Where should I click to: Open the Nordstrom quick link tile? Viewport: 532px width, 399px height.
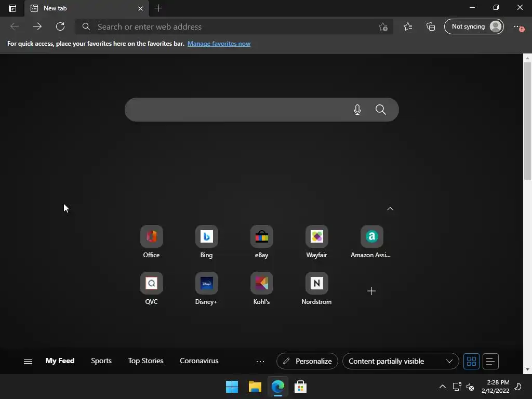click(316, 289)
